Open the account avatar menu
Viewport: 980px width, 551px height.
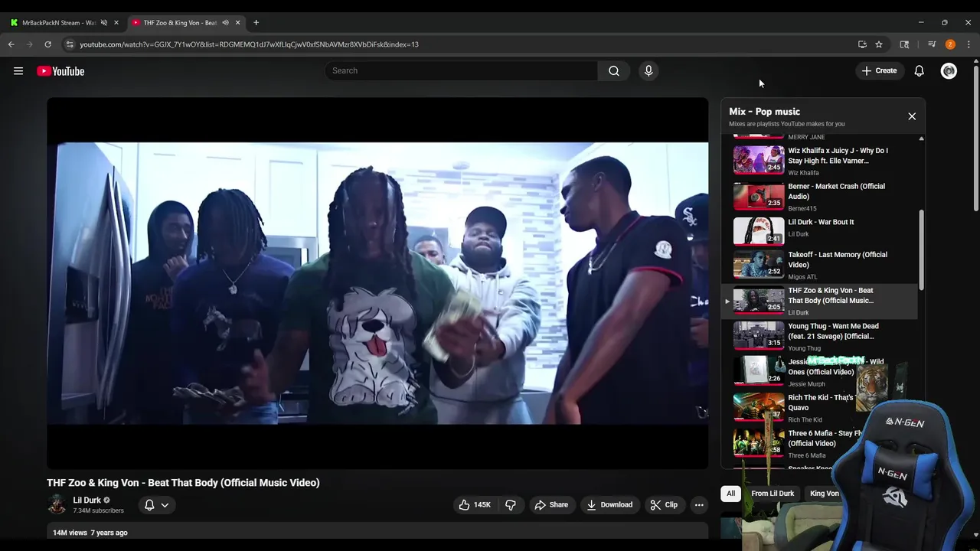pyautogui.click(x=949, y=70)
